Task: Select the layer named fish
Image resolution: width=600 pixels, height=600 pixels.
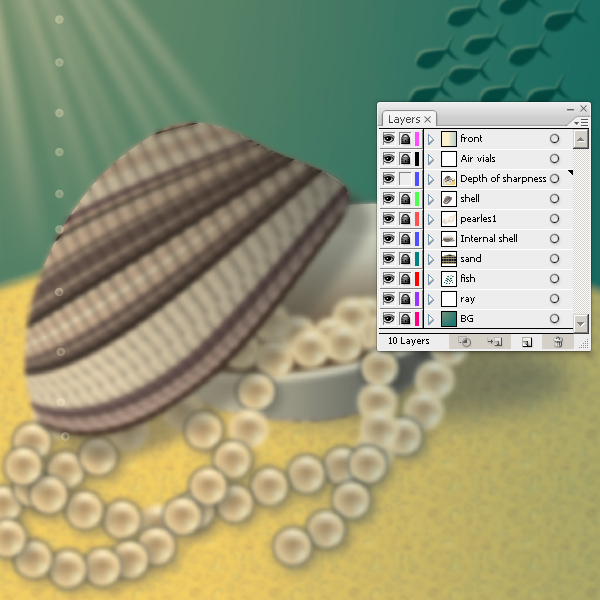Action: (x=468, y=278)
